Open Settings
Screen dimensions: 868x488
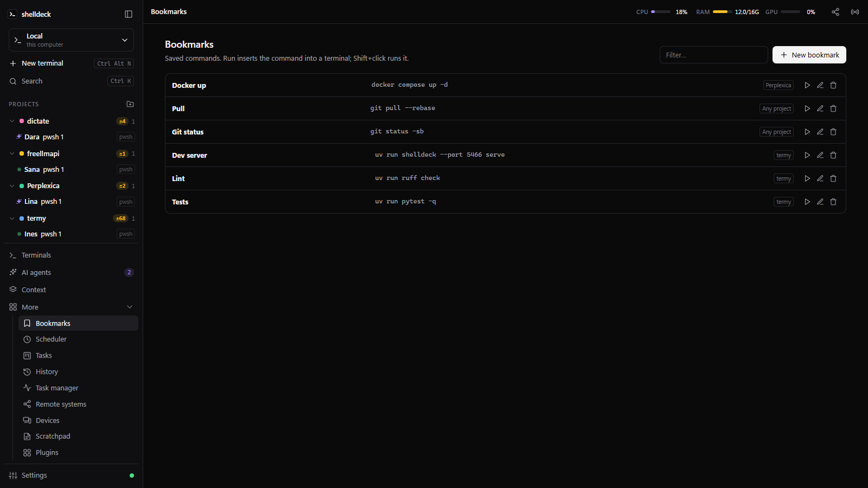click(71, 475)
